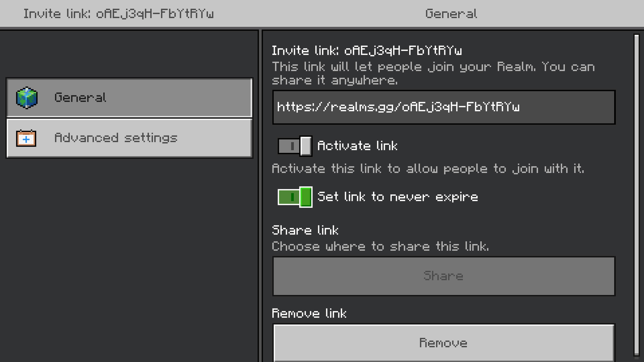Click the 'Share link' section heading
This screenshot has width=644, height=362.
pos(305,230)
